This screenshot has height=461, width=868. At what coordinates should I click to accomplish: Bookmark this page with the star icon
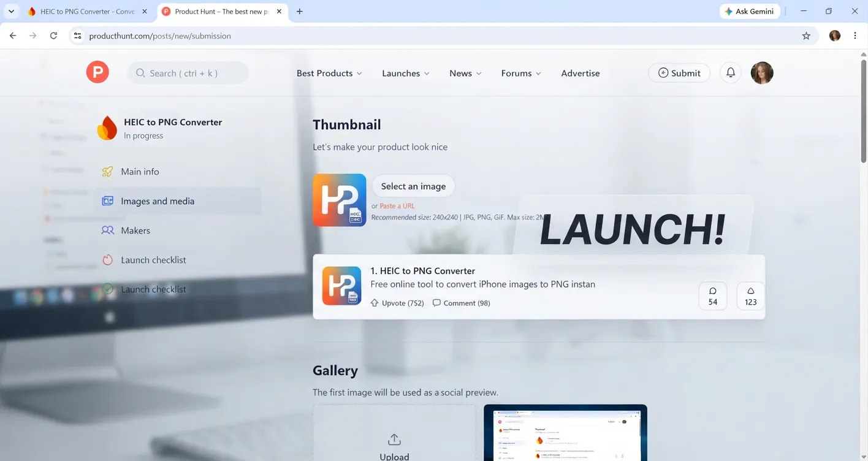click(806, 36)
